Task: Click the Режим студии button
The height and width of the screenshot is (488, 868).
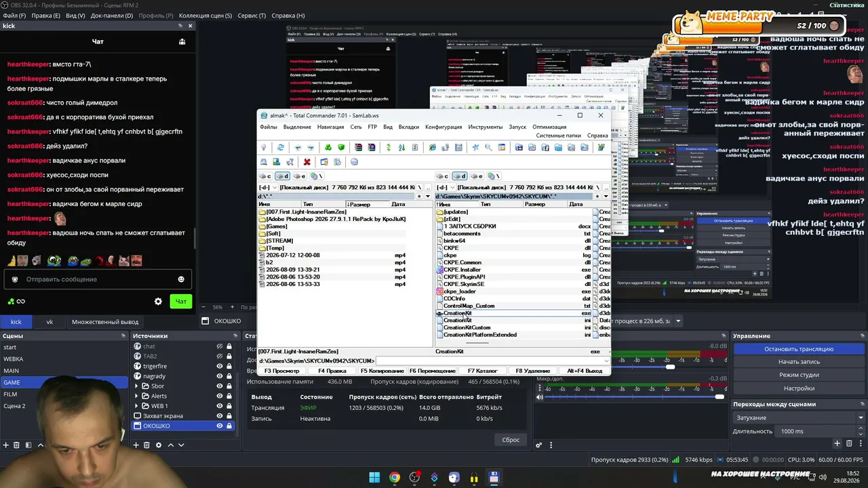Action: 799,375
